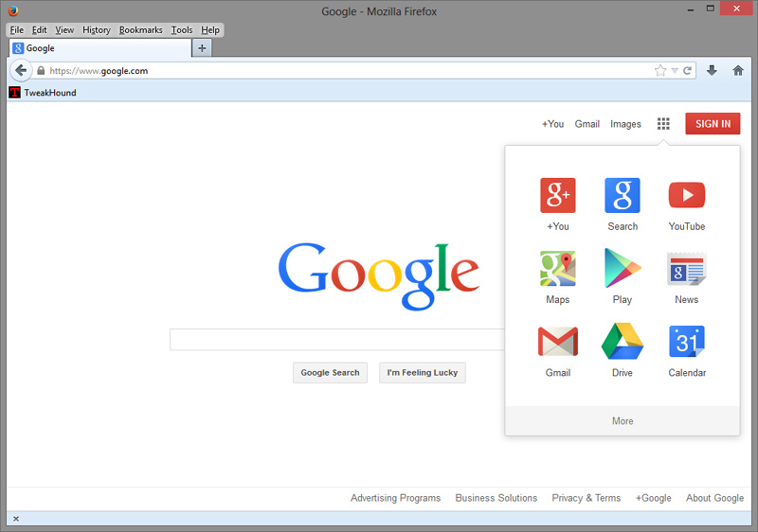Open the Edit menu
Screen dimensions: 758x532
(x=39, y=30)
